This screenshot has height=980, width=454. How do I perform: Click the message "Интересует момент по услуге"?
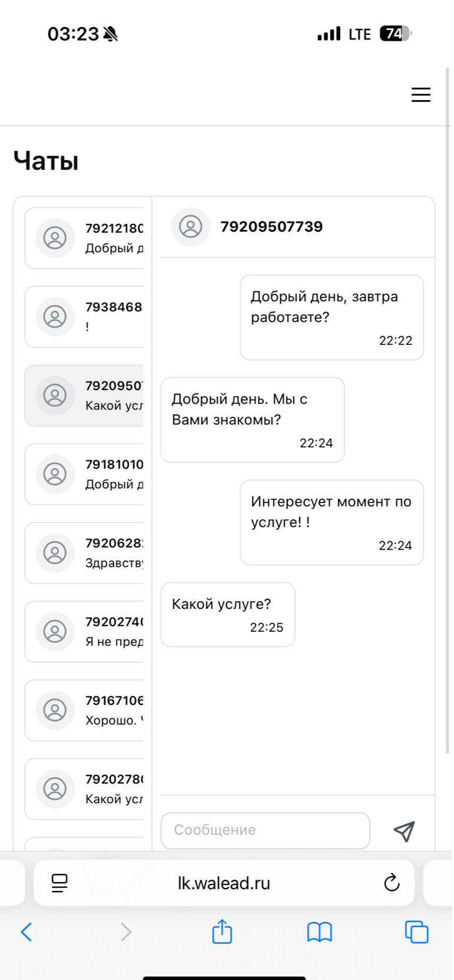(x=331, y=522)
